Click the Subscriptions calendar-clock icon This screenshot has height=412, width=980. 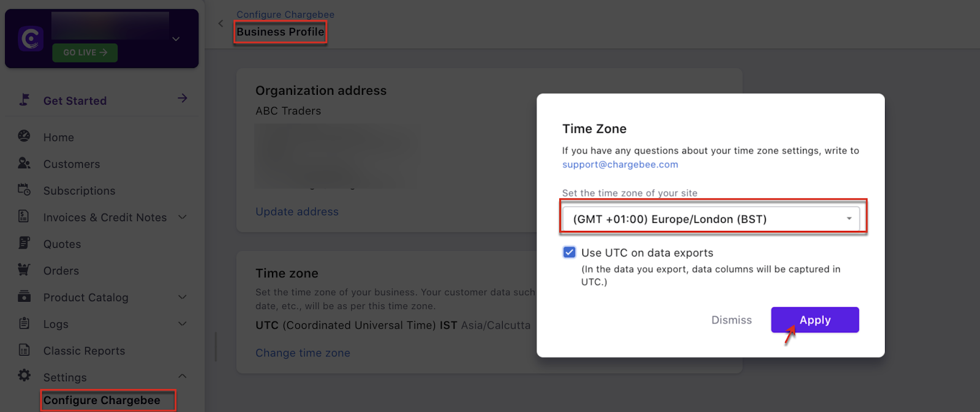[x=24, y=189]
